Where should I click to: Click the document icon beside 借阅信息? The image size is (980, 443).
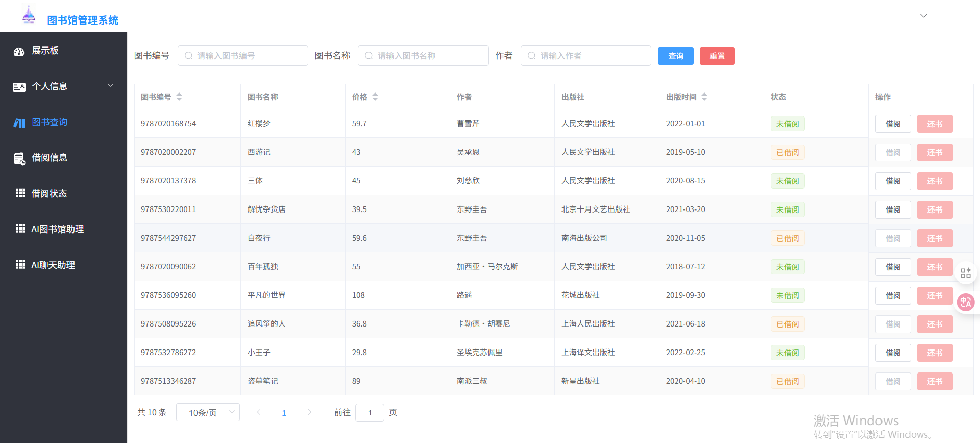click(x=19, y=159)
